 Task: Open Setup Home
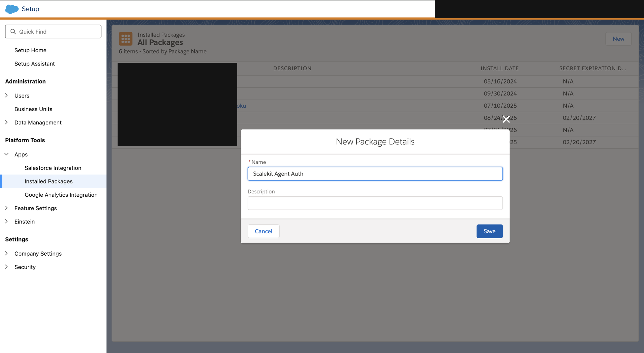tap(30, 50)
